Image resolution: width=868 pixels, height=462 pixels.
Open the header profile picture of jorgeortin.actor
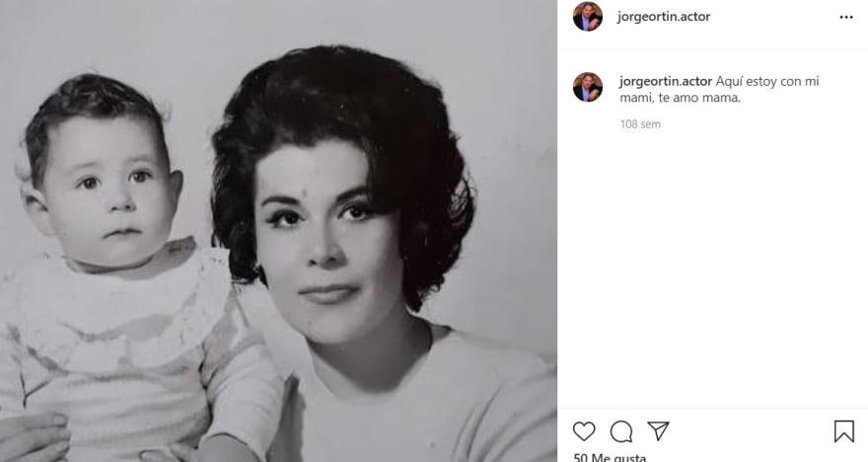coord(587,17)
